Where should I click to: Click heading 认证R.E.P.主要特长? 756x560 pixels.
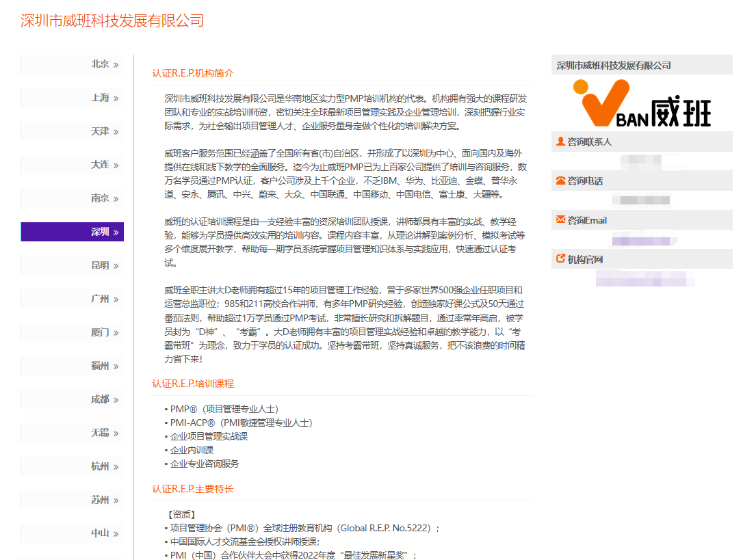pos(193,489)
